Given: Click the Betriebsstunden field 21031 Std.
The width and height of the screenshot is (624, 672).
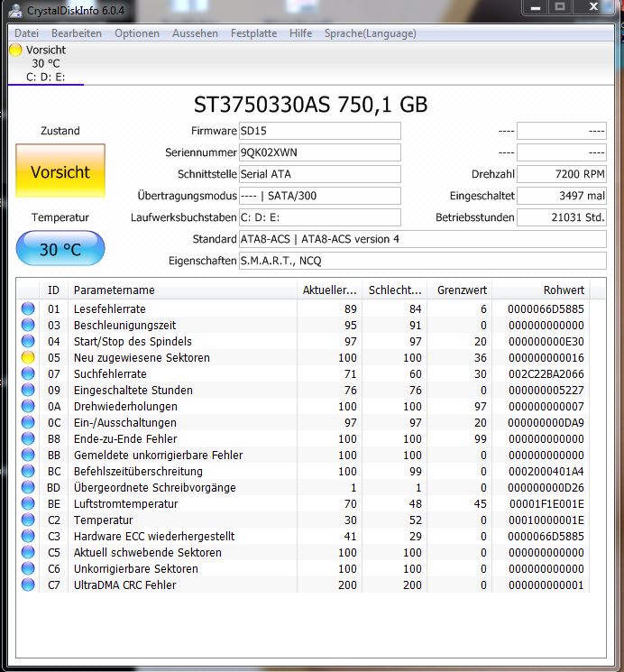Looking at the screenshot, I should [562, 217].
